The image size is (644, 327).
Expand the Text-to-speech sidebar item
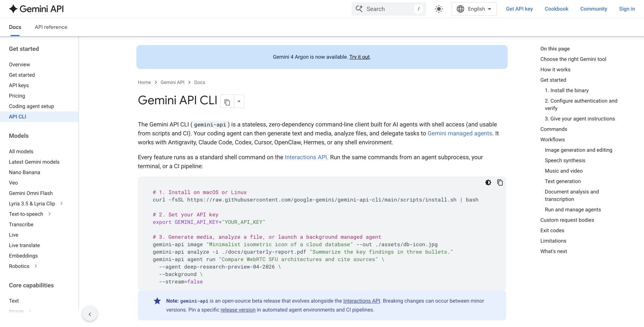(x=50, y=214)
